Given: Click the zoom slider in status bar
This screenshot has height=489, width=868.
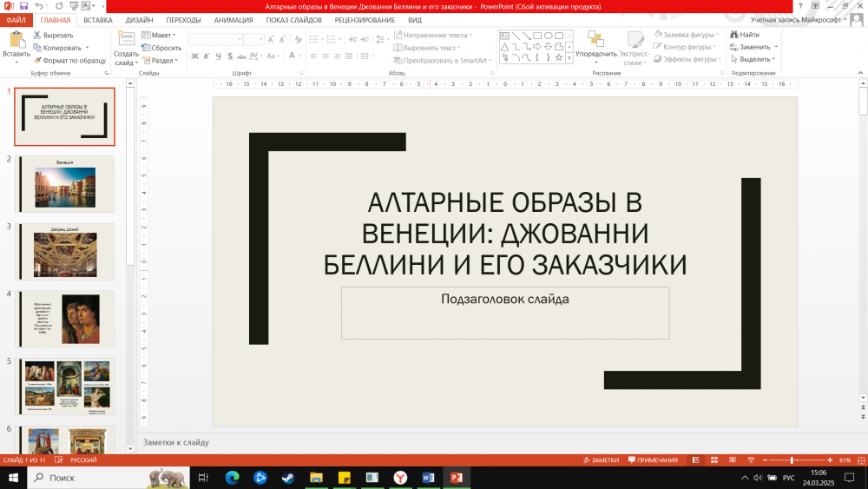Looking at the screenshot, I should [x=792, y=460].
